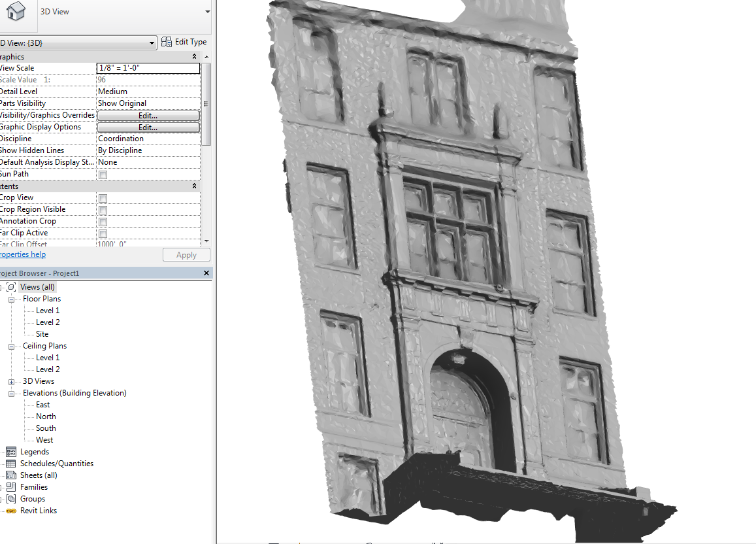
Task: Enable the Crop View checkbox
Action: pyautogui.click(x=102, y=198)
